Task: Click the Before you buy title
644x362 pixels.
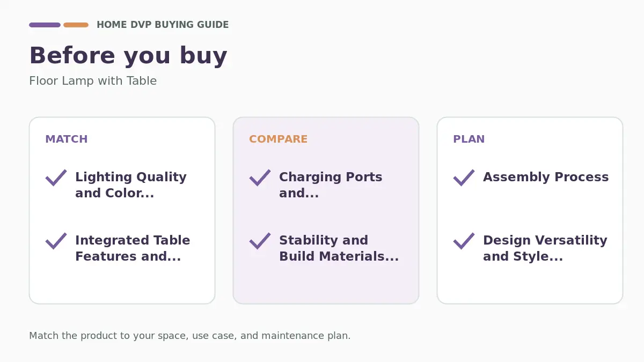Action: coord(128,56)
